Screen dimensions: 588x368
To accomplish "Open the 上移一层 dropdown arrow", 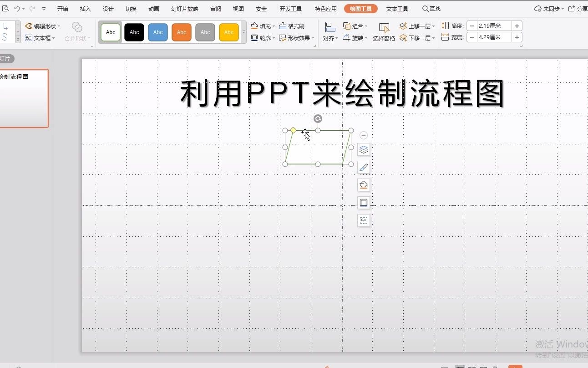I will pos(434,26).
